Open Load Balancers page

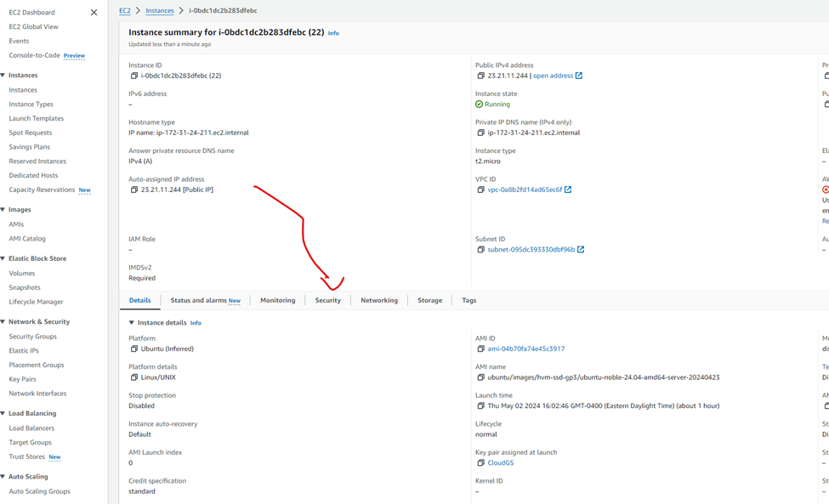pos(31,428)
